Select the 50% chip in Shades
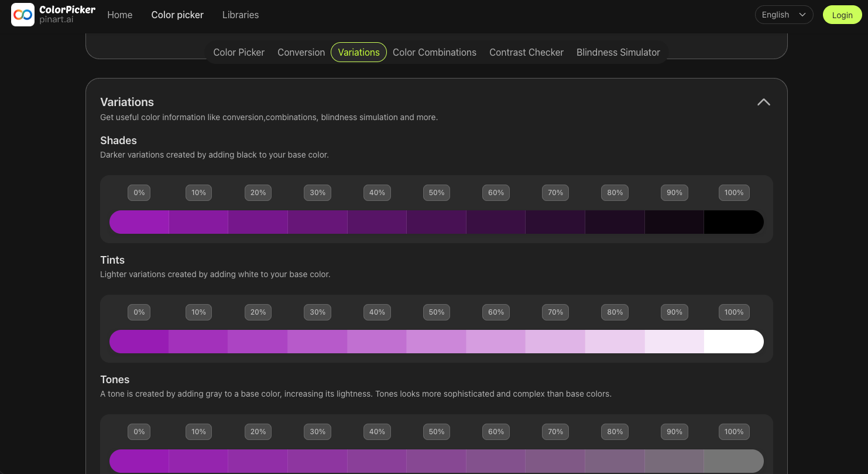Screen dimensions: 868x474 point(436,192)
